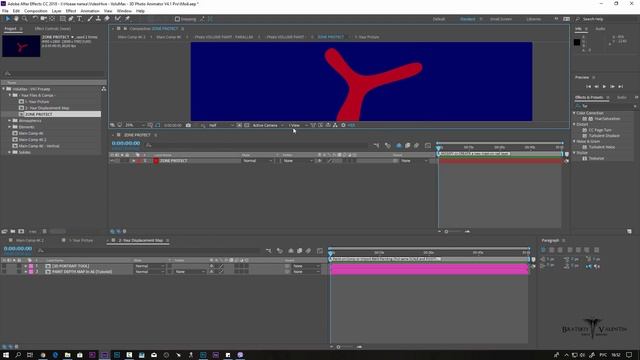The height and width of the screenshot is (360, 640).
Task: Select the Eraser tool
Action: (x=107, y=19)
